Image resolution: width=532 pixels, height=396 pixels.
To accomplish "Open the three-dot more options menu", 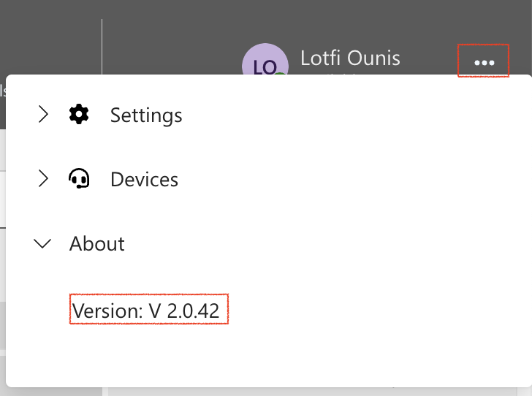I will 484,62.
